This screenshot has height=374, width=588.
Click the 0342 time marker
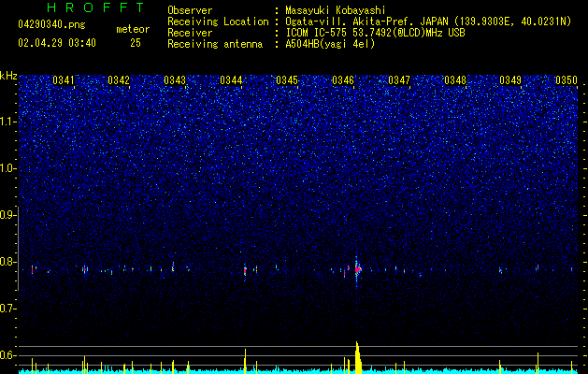tap(119, 80)
